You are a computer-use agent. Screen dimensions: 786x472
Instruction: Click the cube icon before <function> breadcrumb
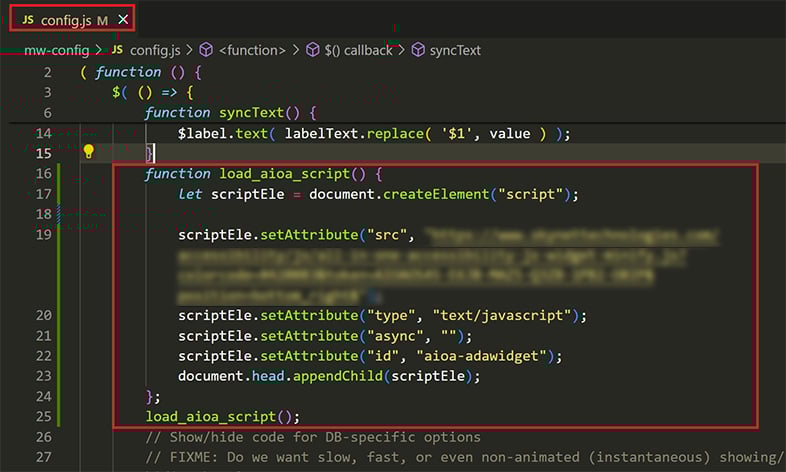(x=206, y=50)
